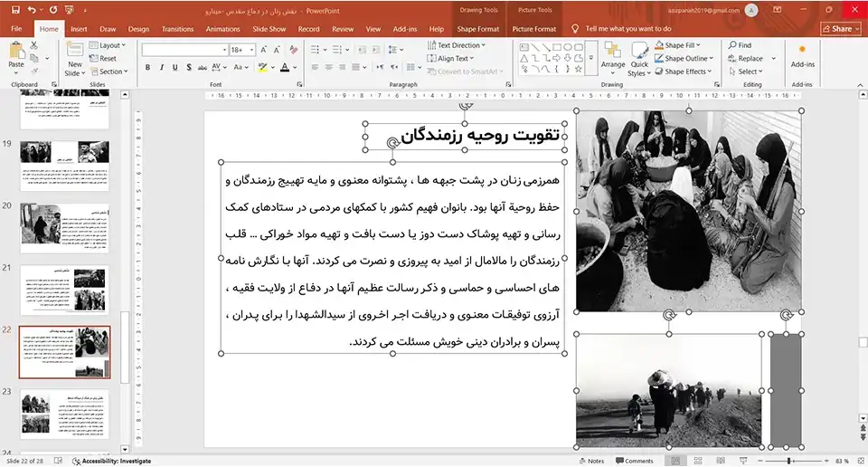
Task: Start Slide Show from status bar icon
Action: 743,461
